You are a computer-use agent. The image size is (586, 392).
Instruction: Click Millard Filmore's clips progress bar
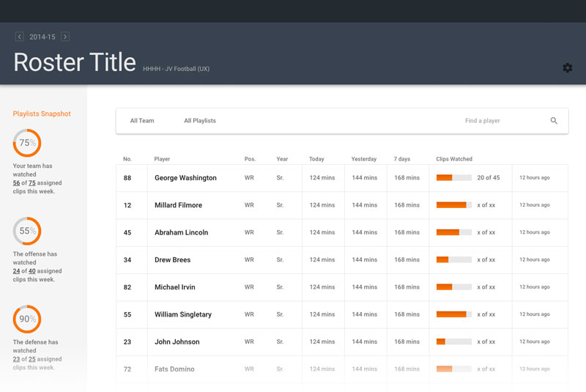(453, 205)
